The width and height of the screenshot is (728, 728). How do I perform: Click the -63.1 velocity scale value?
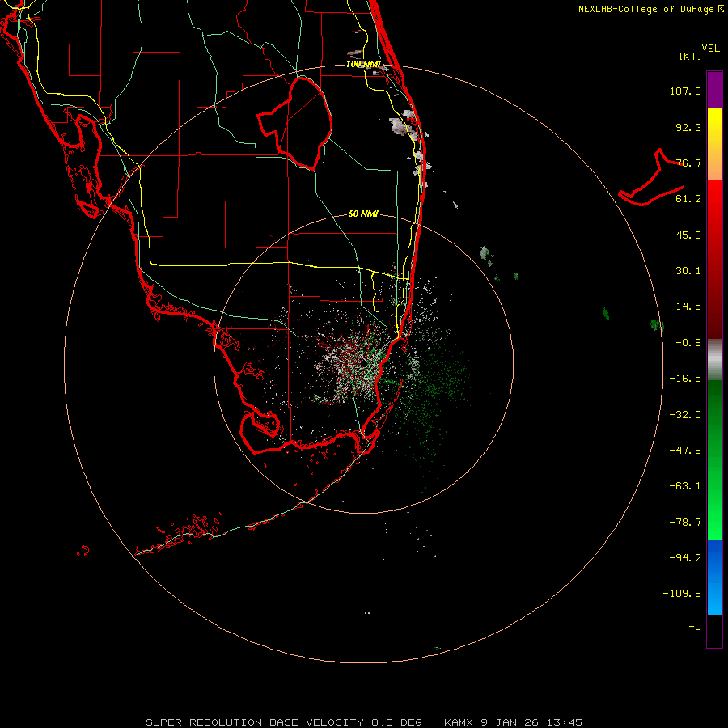(685, 486)
